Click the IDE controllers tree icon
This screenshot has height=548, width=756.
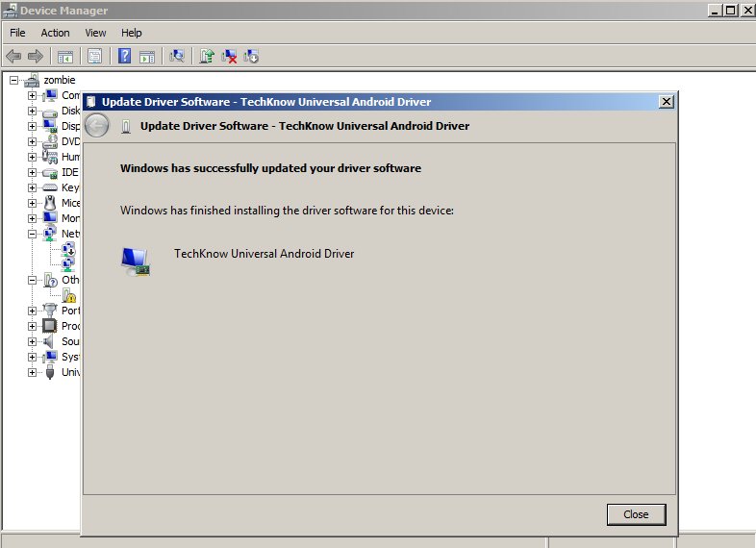tap(50, 172)
